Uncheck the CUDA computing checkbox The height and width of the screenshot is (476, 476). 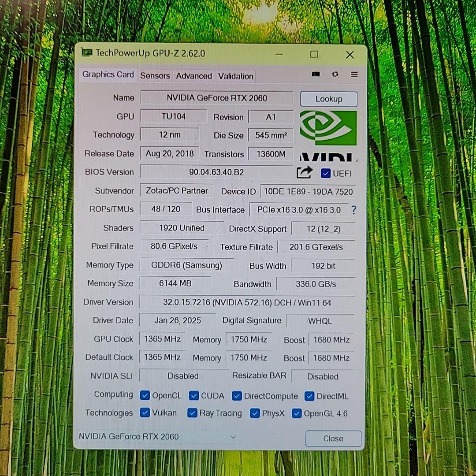click(x=194, y=396)
